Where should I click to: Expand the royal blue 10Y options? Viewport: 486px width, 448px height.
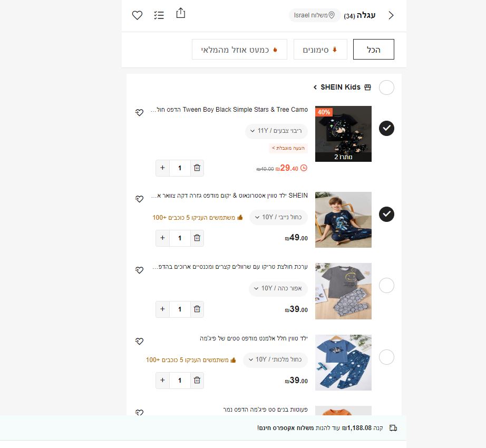275,359
